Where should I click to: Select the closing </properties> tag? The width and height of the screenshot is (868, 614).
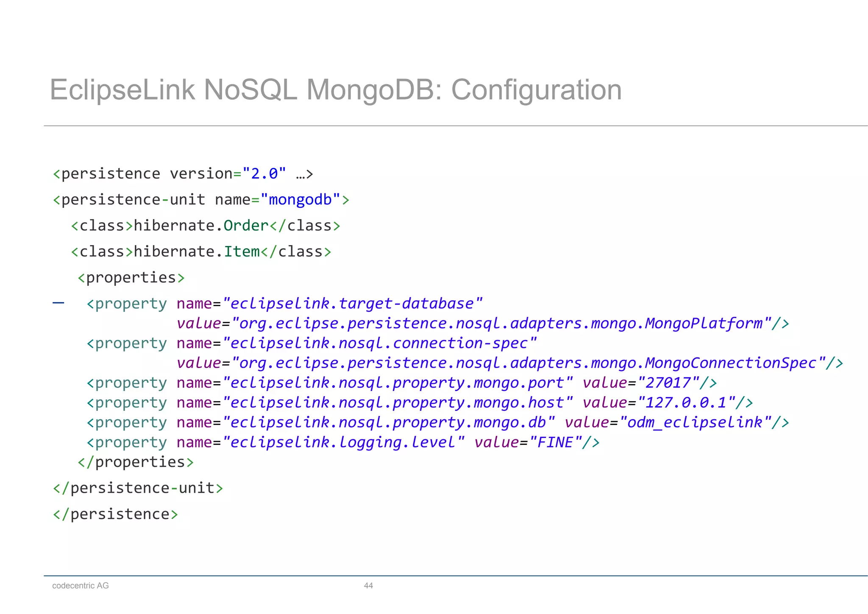tap(136, 462)
